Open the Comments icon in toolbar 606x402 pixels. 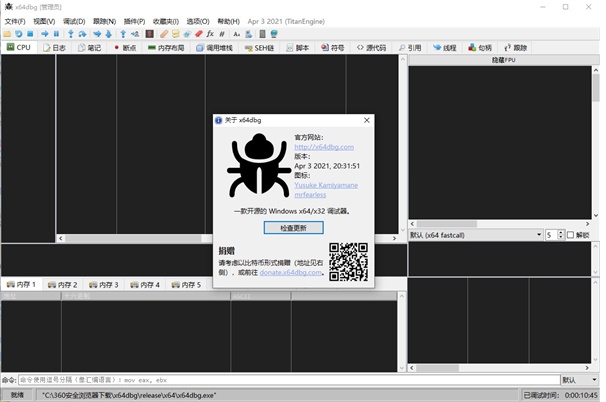(x=175, y=34)
